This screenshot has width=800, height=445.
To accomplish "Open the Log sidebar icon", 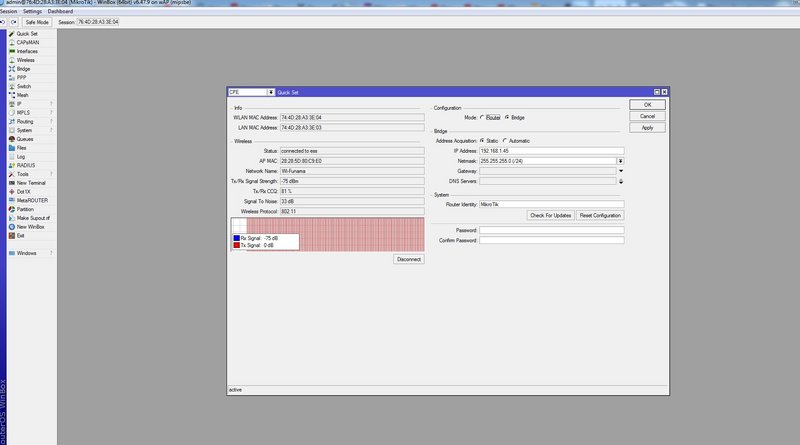I will coord(12,157).
